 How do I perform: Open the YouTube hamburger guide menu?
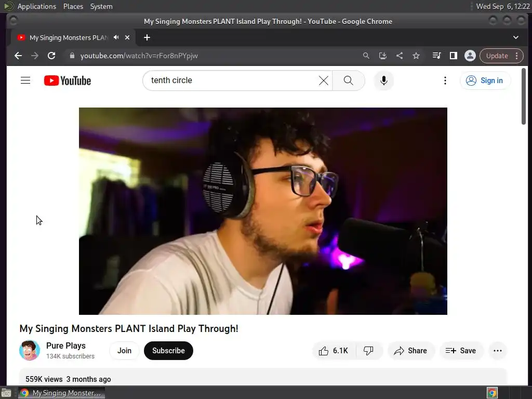25,81
